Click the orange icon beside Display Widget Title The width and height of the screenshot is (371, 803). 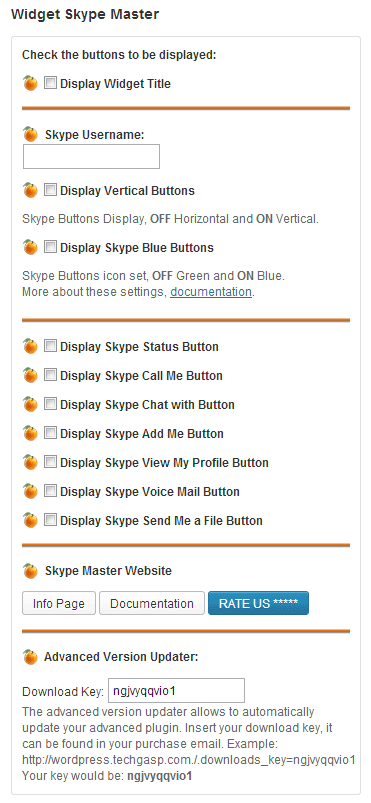tap(31, 83)
